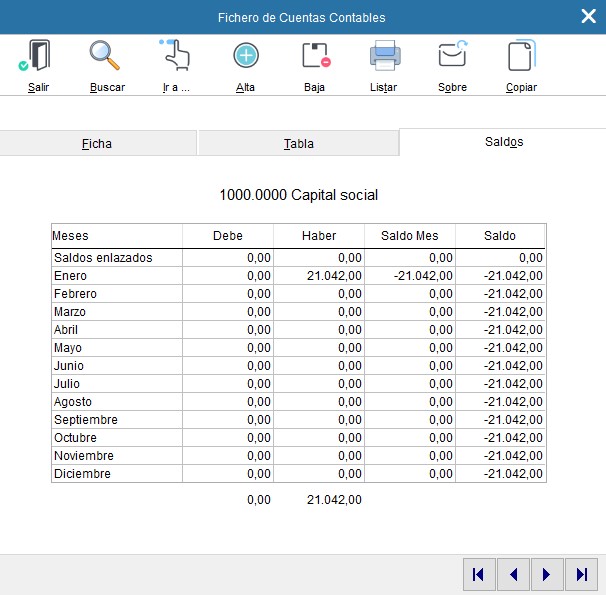The height and width of the screenshot is (595, 606).
Task: Delete the account using Baja icon
Action: (315, 57)
